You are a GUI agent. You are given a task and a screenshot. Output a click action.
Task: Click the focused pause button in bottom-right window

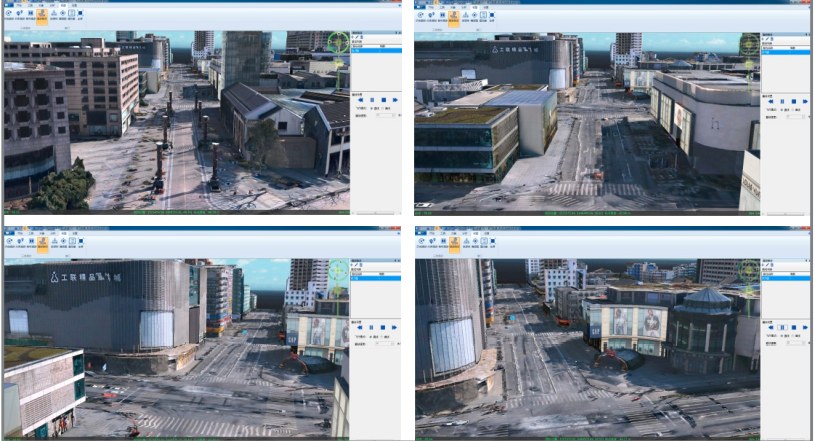pos(782,327)
